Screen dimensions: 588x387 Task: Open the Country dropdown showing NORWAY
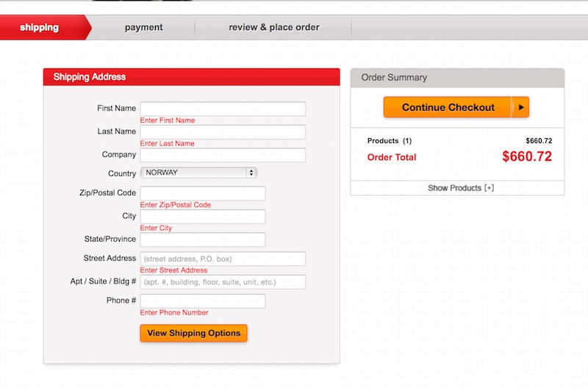pos(198,173)
